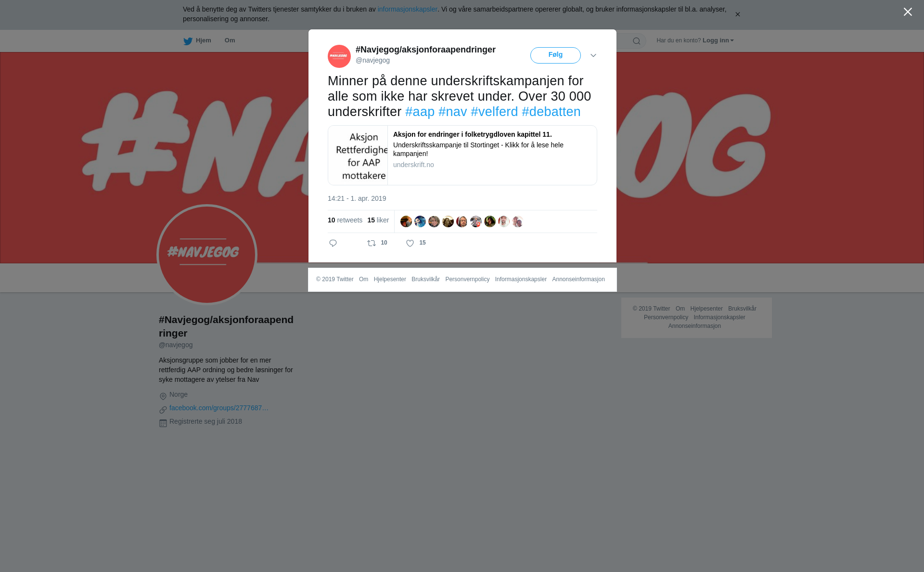Click the informasjonskapsler link in banner
Viewport: 924px width, 572px height.
click(x=407, y=9)
